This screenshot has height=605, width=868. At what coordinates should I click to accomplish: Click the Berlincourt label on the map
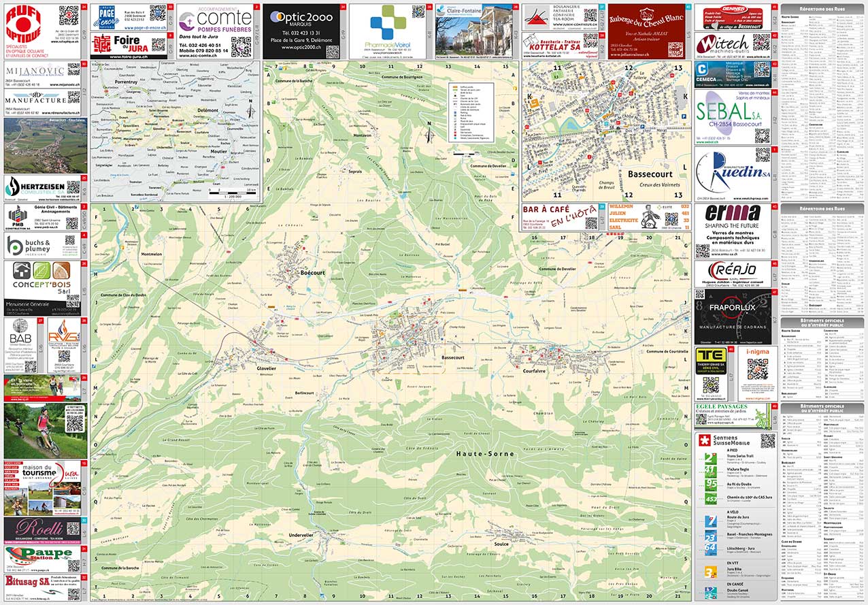[x=305, y=393]
